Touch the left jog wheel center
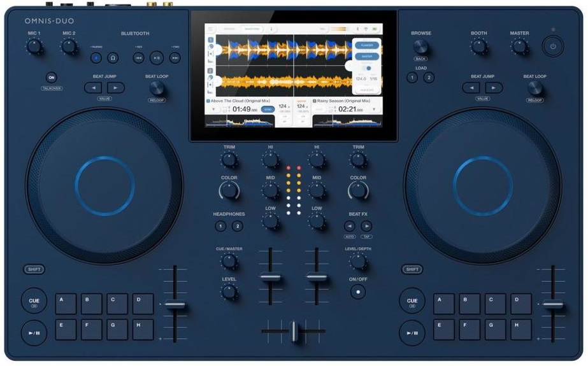Screen dimensions: 588x366 (104, 187)
